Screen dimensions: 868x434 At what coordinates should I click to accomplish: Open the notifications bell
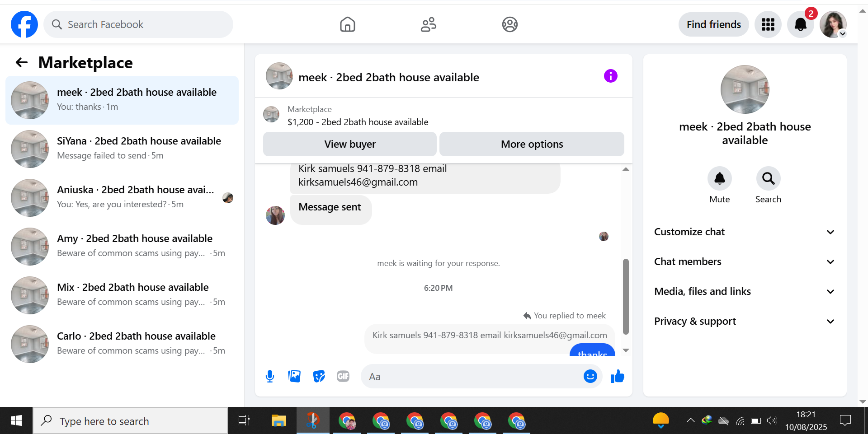click(x=800, y=24)
